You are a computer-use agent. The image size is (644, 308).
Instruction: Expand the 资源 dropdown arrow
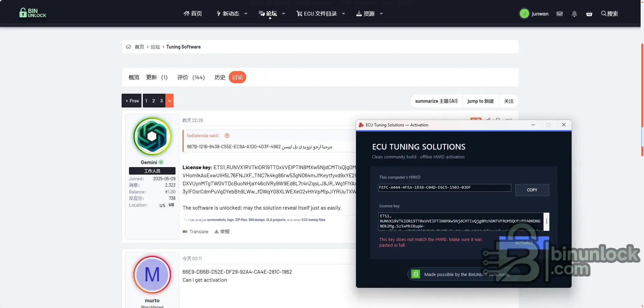[381, 14]
